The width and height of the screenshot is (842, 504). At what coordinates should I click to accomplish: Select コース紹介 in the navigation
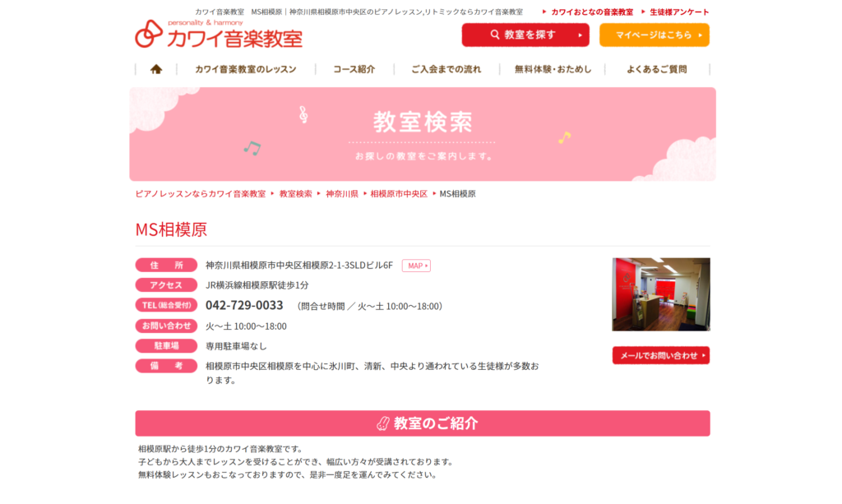point(354,69)
